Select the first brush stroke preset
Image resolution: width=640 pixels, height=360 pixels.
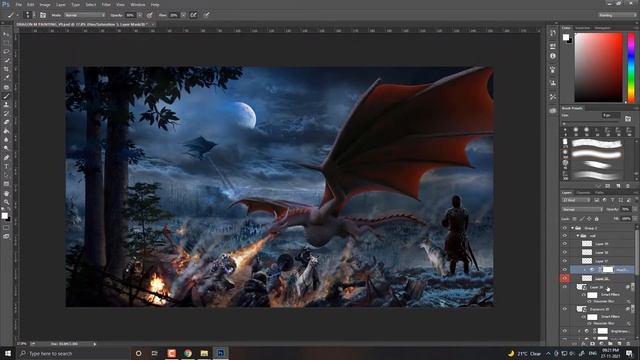coord(597,144)
